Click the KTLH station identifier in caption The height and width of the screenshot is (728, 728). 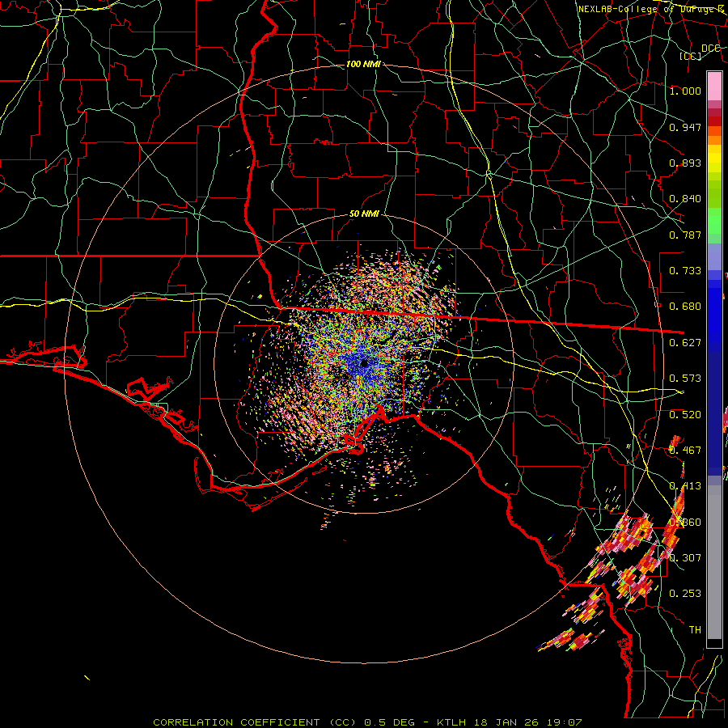click(452, 722)
